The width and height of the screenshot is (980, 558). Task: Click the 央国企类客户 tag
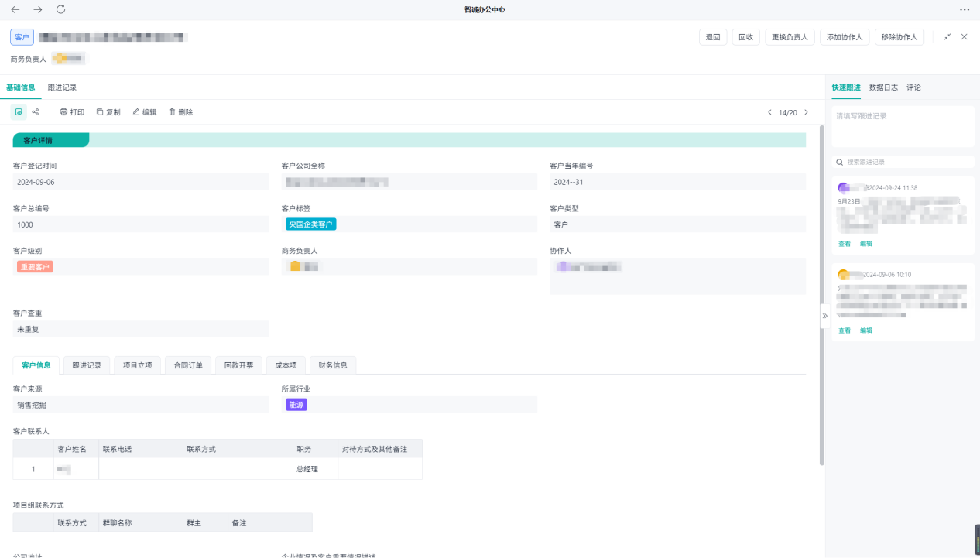coord(310,224)
